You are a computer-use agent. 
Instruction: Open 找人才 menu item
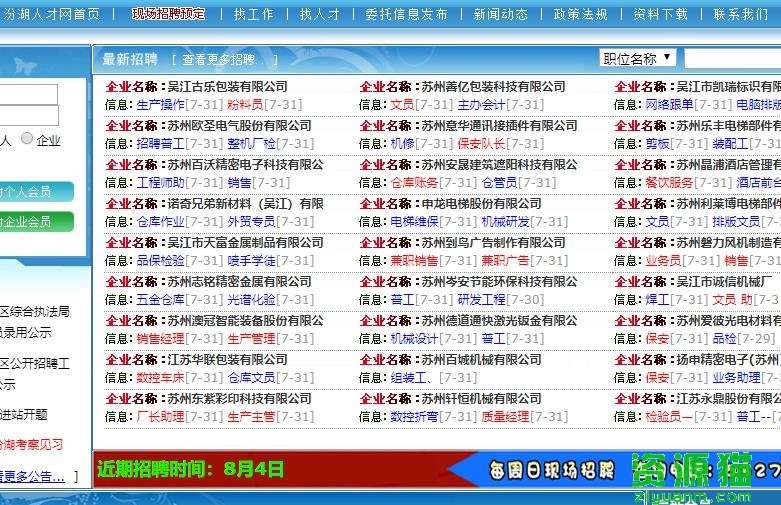(320, 14)
